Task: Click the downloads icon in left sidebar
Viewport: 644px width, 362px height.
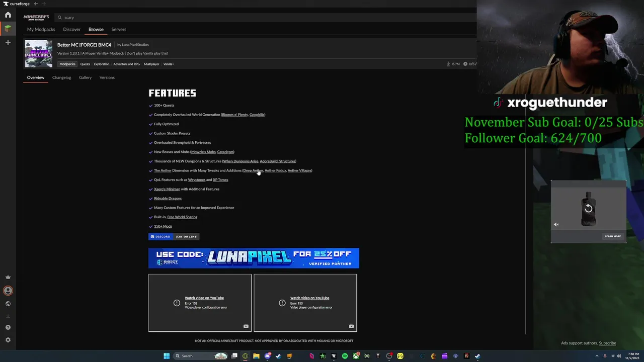Action: 8,316
